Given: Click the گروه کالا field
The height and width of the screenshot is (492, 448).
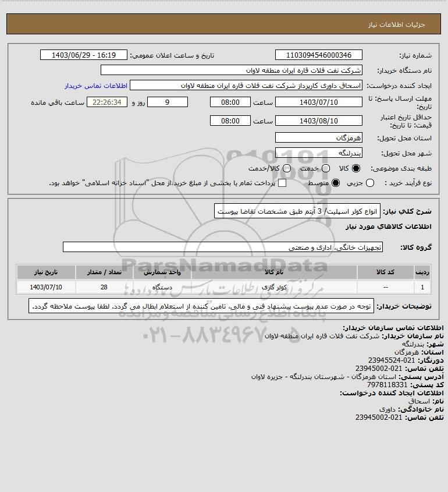Looking at the screenshot, I should [223, 247].
